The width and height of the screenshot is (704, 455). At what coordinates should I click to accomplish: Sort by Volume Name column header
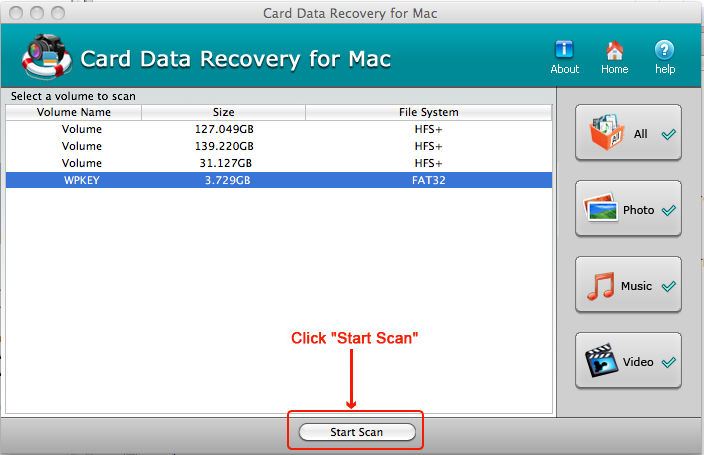tap(74, 112)
